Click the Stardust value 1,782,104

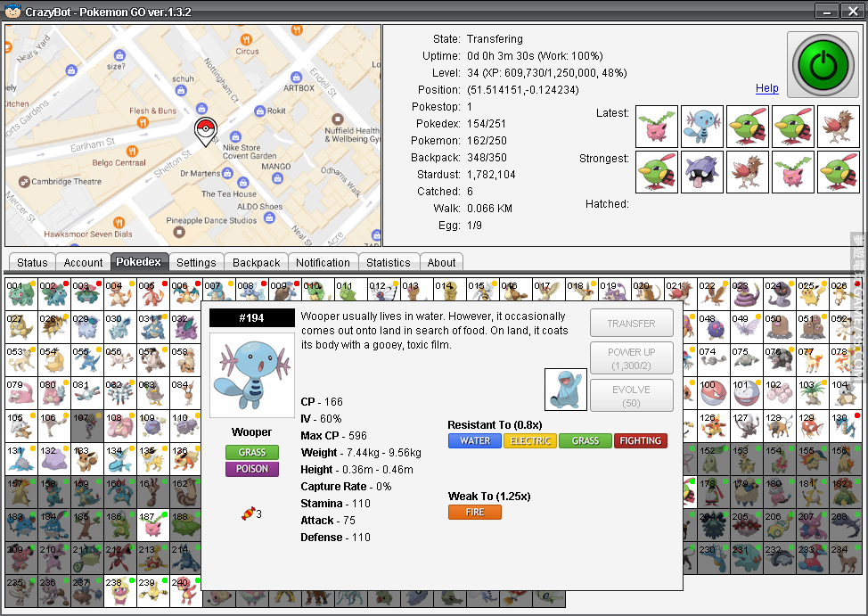click(x=491, y=175)
